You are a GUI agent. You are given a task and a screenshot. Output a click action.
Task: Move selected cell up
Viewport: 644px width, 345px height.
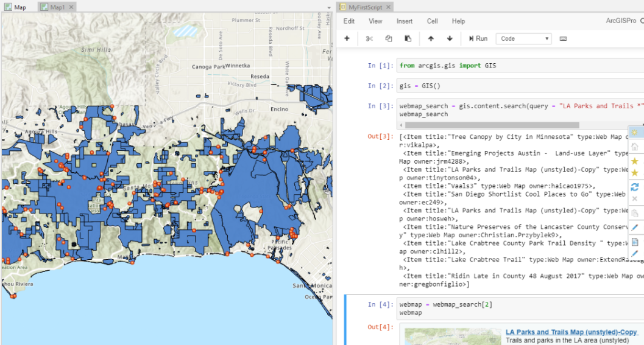click(431, 38)
